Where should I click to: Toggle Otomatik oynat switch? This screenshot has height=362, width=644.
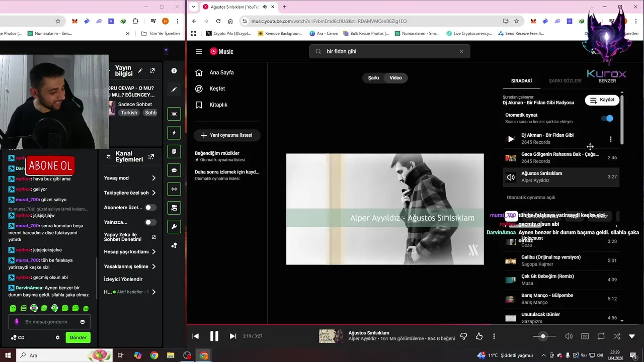(607, 118)
